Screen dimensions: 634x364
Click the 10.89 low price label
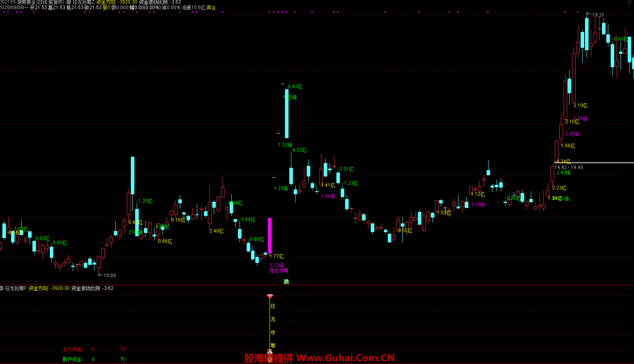pos(109,275)
